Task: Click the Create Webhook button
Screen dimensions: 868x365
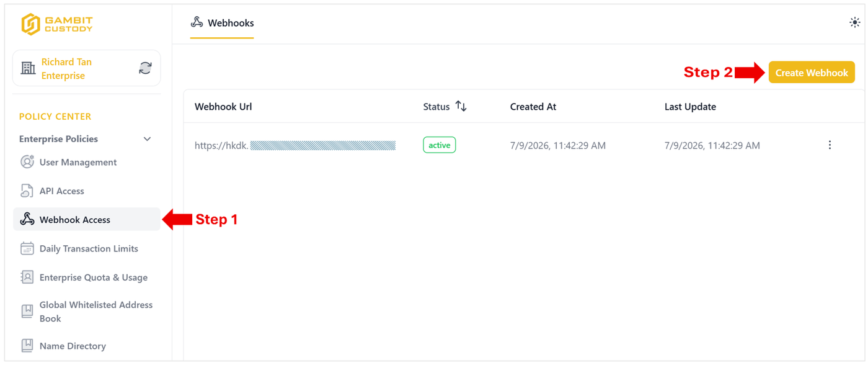Action: click(x=812, y=73)
